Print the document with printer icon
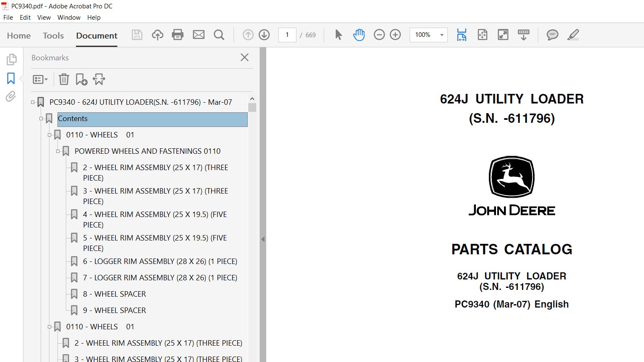Viewport: 644px width, 362px height. click(178, 35)
